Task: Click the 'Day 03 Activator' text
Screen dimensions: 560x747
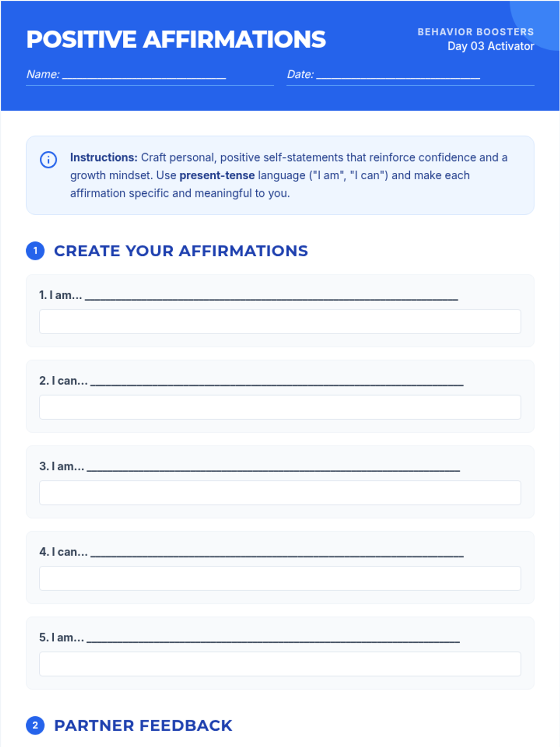Action: tap(490, 46)
